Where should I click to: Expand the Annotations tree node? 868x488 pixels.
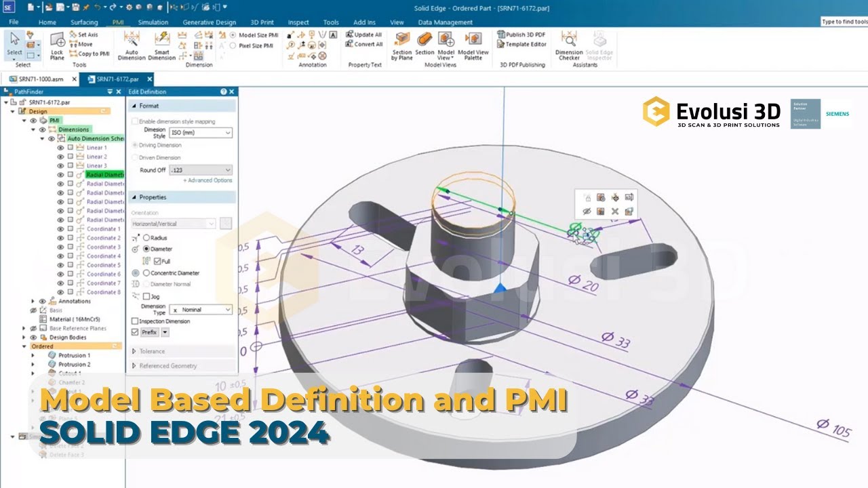pyautogui.click(x=33, y=301)
